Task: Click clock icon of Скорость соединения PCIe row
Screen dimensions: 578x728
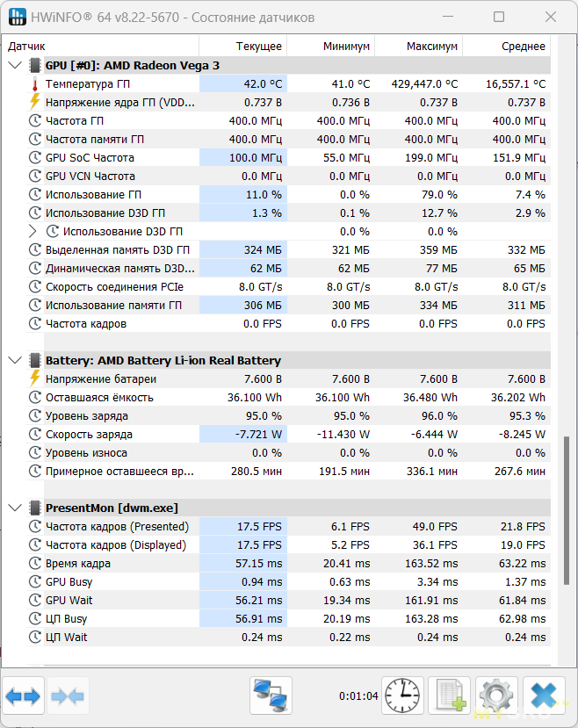Action: click(35, 286)
